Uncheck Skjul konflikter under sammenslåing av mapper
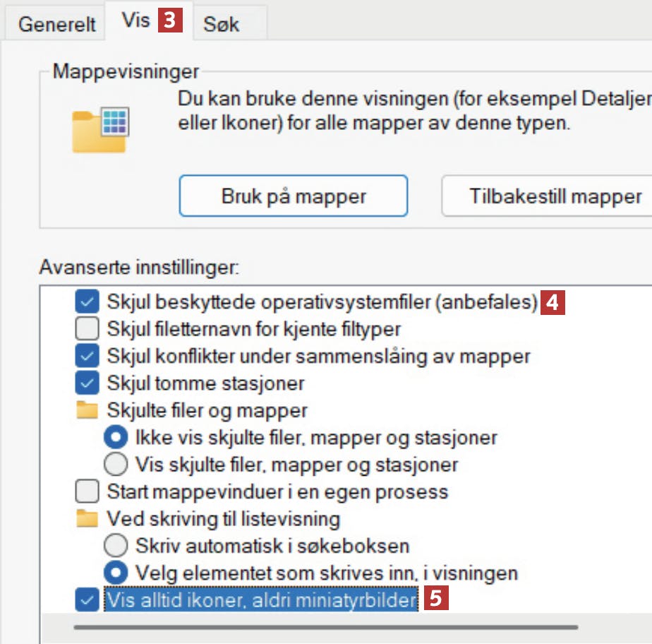Viewport: 652px width, 644px height. 87,356
